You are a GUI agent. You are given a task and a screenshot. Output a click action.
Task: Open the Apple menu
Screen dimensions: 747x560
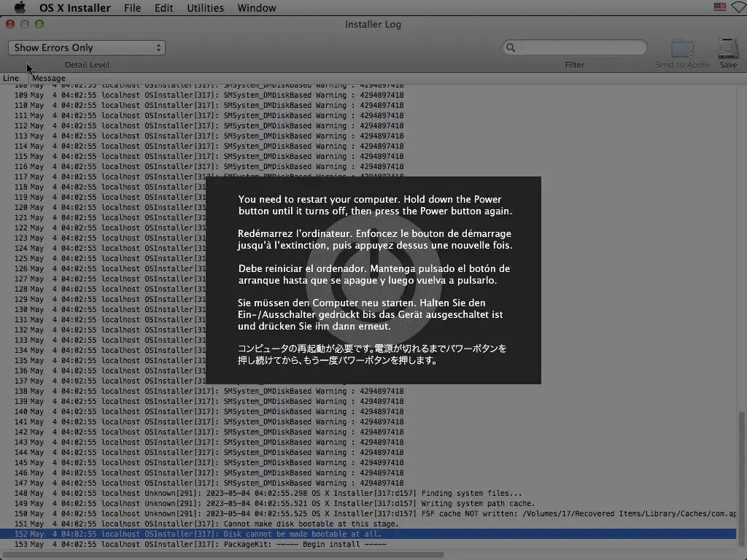pos(20,7)
